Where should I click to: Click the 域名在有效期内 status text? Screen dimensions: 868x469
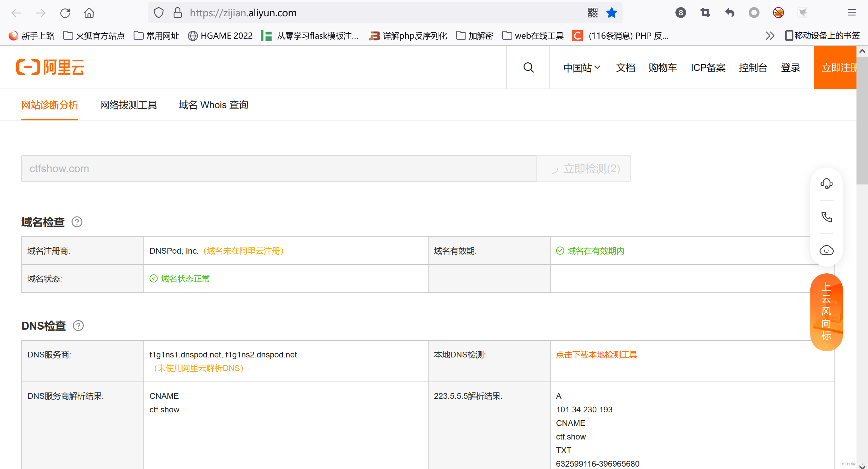coord(596,251)
